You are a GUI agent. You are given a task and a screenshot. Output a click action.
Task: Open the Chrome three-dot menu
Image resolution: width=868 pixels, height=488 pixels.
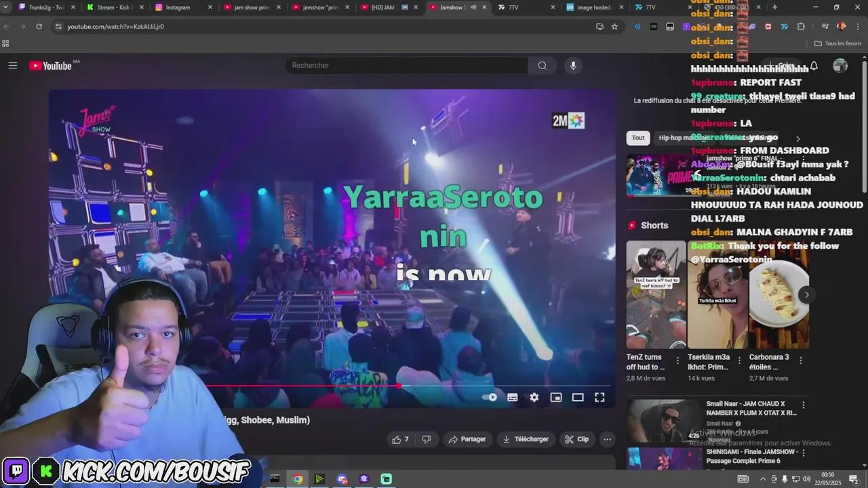click(x=858, y=26)
